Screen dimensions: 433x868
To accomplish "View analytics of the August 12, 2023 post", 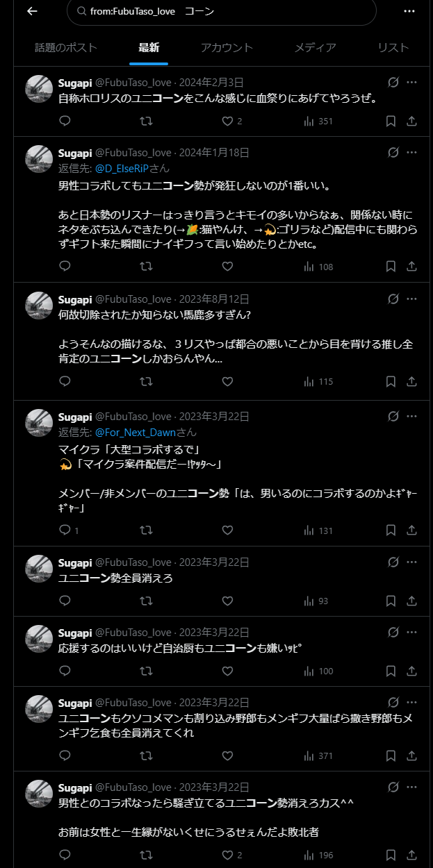I will (x=318, y=381).
